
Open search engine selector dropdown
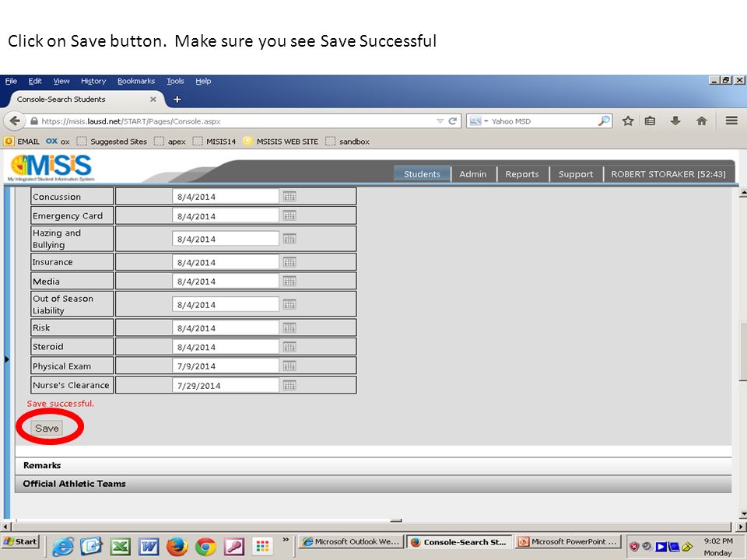point(479,121)
